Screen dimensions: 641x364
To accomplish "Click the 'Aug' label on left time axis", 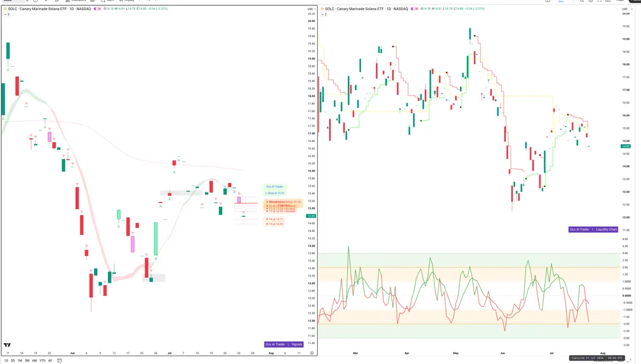I will coord(270,353).
